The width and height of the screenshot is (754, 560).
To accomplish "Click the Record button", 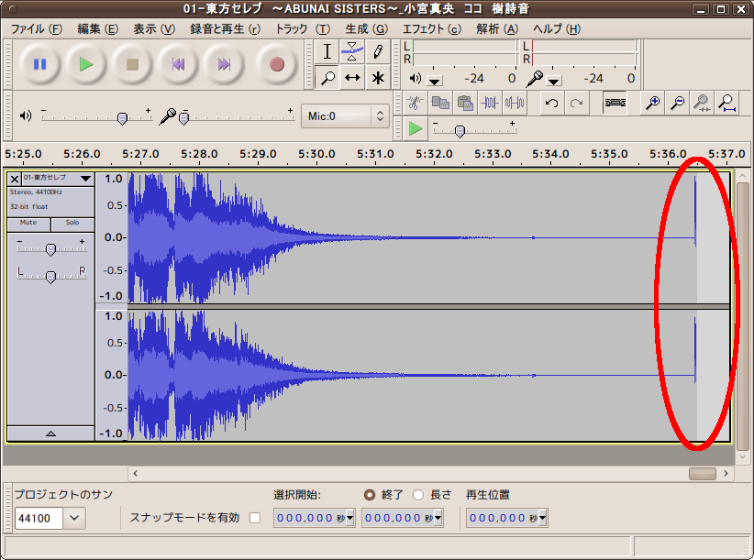I will tap(276, 64).
